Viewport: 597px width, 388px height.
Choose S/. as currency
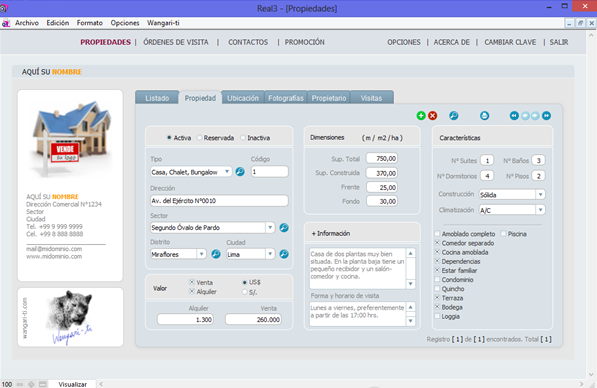tap(244, 292)
